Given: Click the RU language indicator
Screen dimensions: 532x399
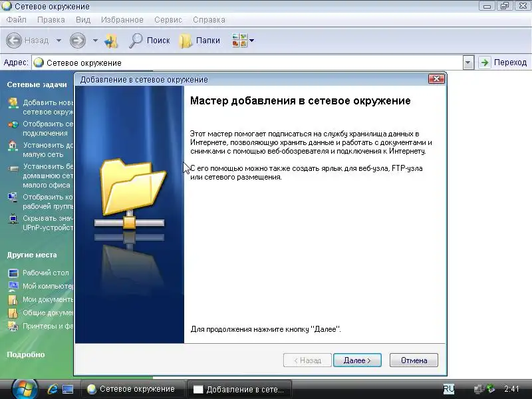Looking at the screenshot, I should coord(448,389).
